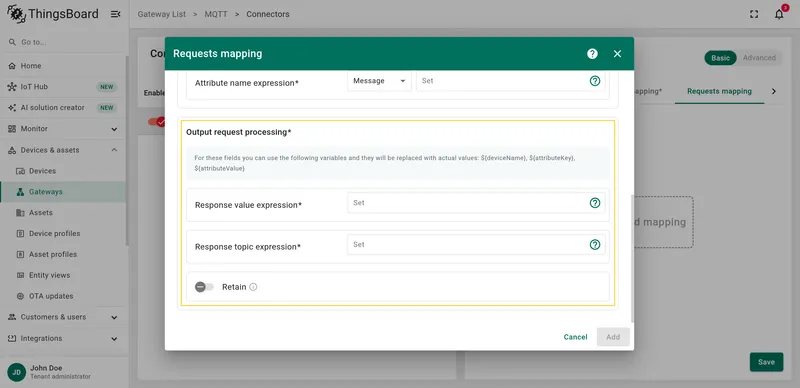Switch to Advanced mode
The height and width of the screenshot is (388, 800).
click(759, 58)
